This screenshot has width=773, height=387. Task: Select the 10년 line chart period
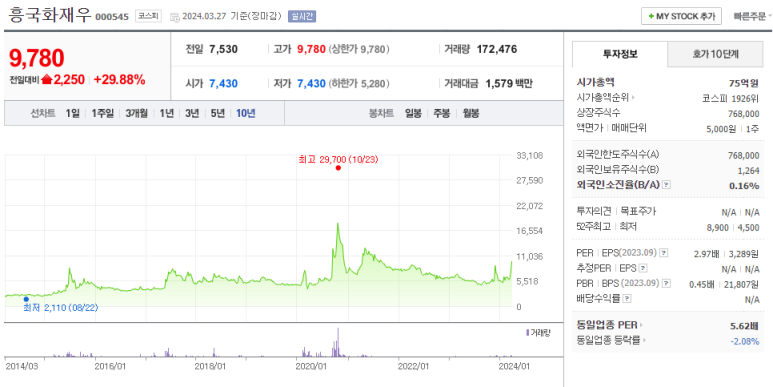point(246,113)
